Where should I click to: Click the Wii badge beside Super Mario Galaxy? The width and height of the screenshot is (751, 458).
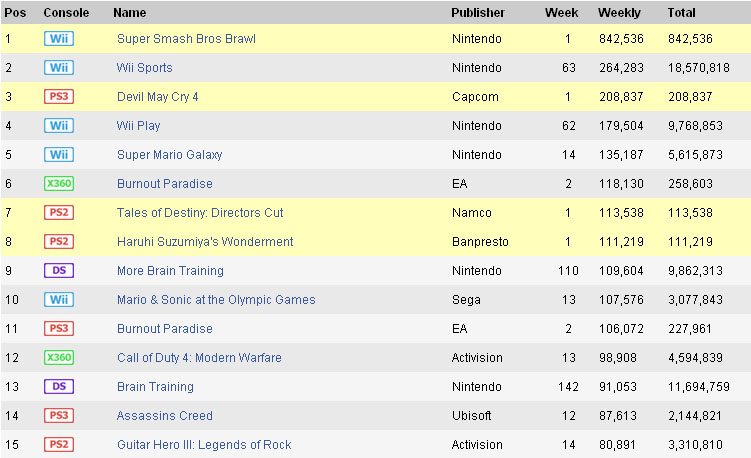coord(59,155)
